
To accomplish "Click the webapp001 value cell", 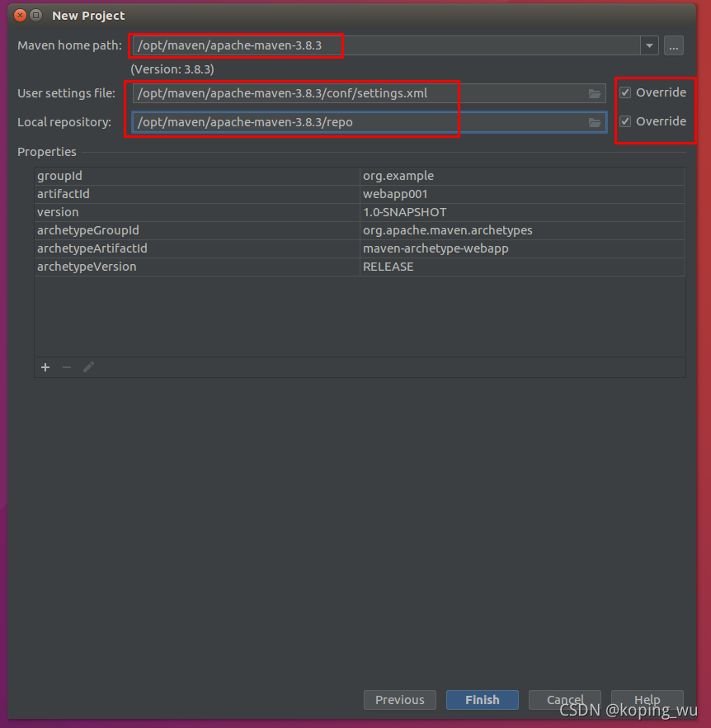I will [x=523, y=194].
